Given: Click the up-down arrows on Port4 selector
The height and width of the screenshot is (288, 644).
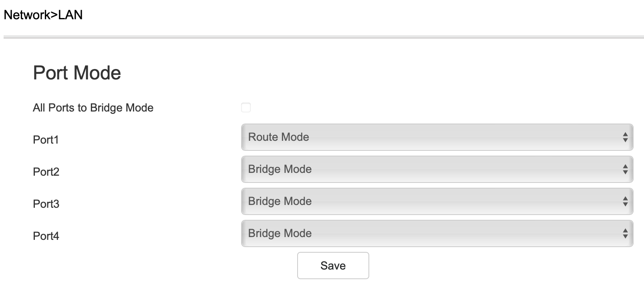Looking at the screenshot, I should point(625,233).
